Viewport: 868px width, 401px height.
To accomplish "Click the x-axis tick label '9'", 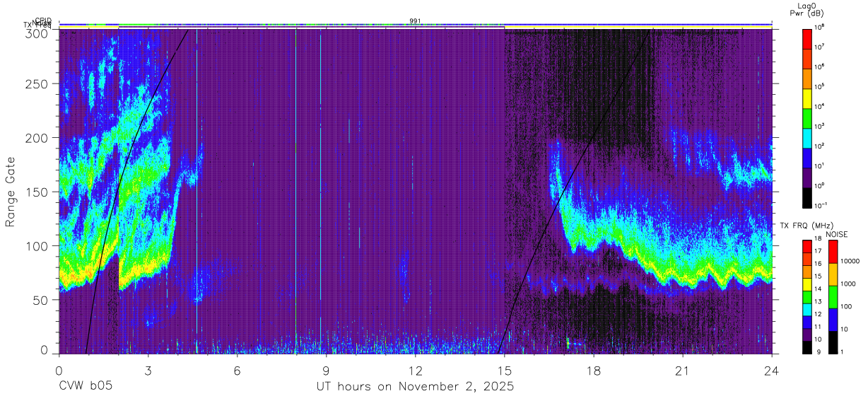I will pyautogui.click(x=327, y=370).
